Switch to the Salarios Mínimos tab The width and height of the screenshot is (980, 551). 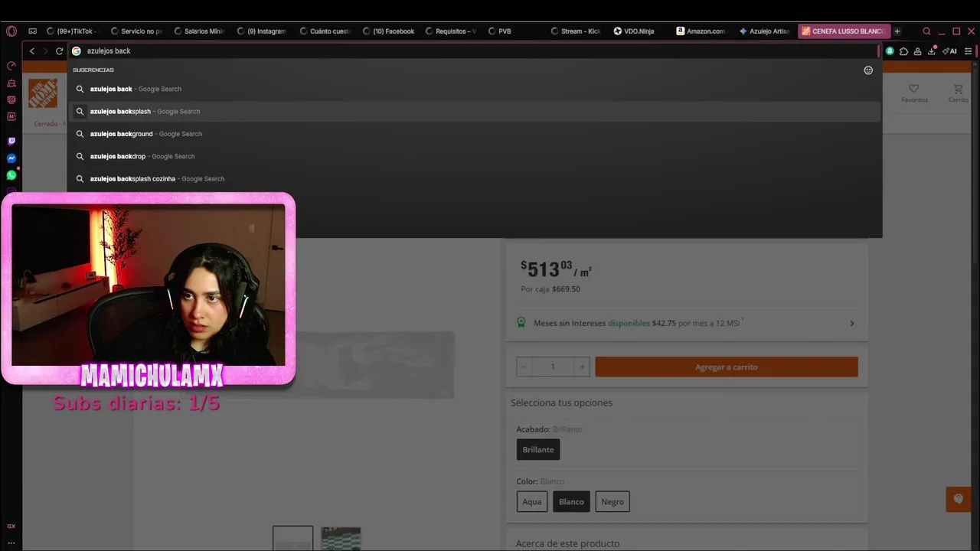pos(199,31)
